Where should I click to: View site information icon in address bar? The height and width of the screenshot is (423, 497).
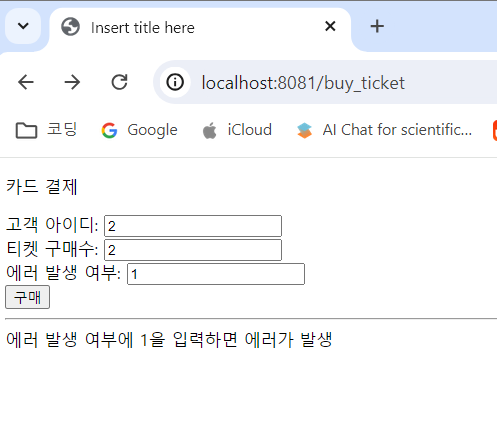click(175, 82)
